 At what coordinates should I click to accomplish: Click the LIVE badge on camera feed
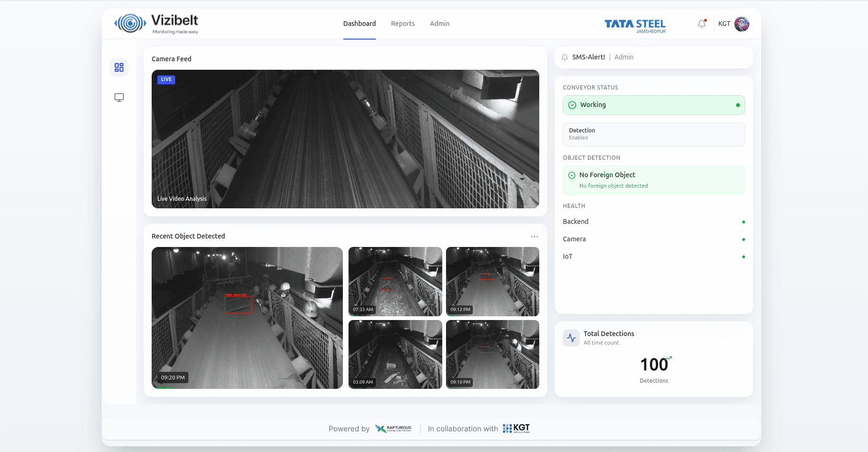166,80
